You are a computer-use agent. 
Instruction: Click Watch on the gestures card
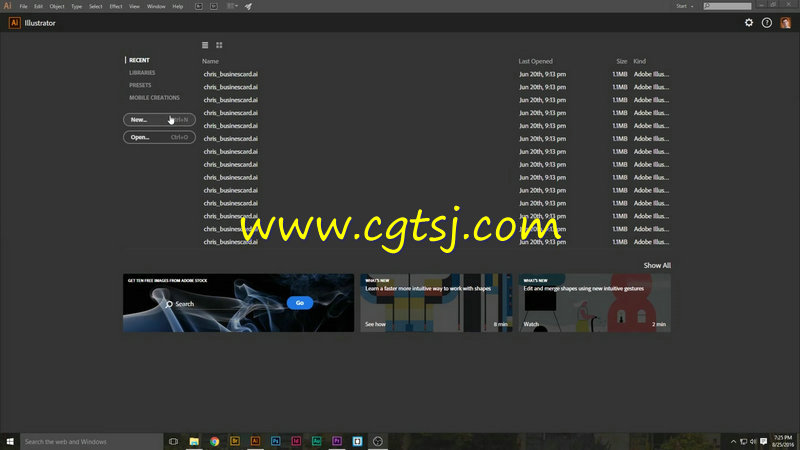531,324
